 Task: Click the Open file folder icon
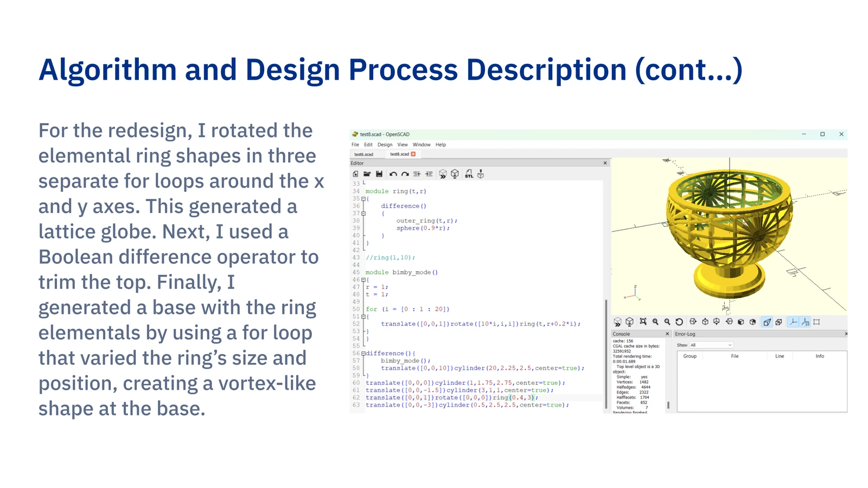point(367,174)
